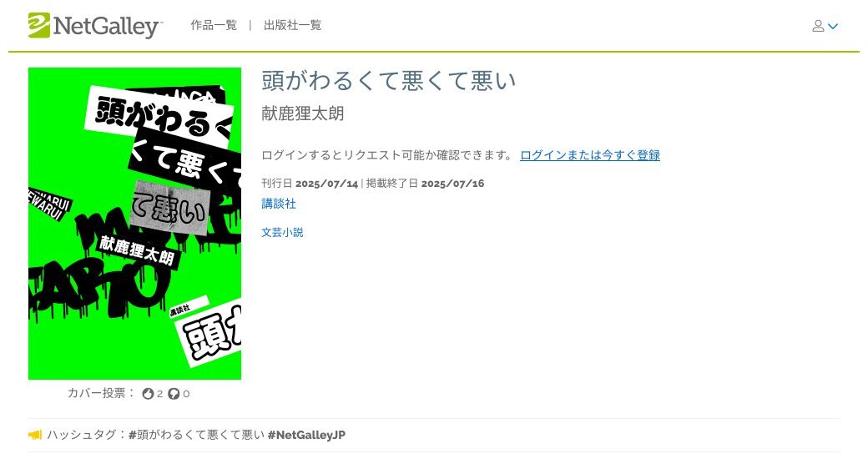The image size is (868, 459).
Task: Open the 作品一覧 menu item
Action: (x=214, y=26)
